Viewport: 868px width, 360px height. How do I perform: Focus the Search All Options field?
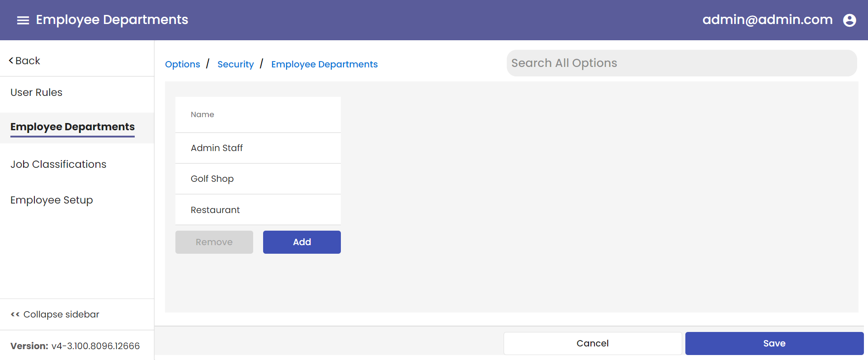pos(681,63)
